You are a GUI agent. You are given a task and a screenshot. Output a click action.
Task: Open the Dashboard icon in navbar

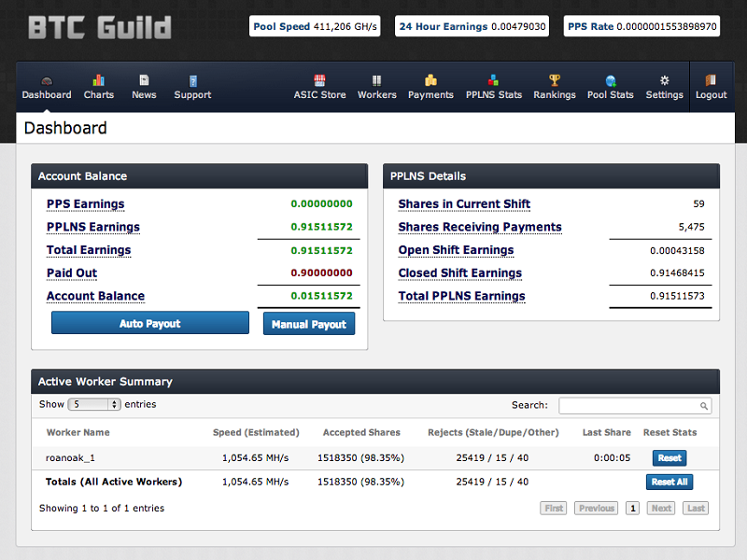(47, 81)
